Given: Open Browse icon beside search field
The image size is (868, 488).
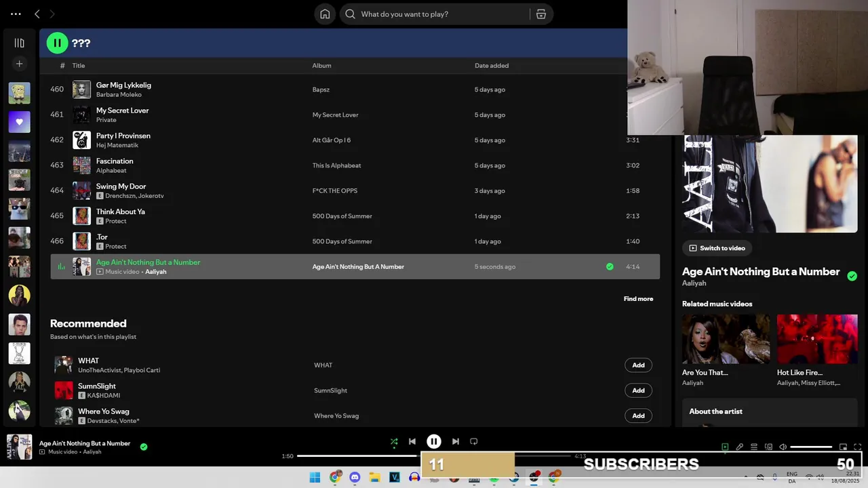Looking at the screenshot, I should tap(540, 14).
